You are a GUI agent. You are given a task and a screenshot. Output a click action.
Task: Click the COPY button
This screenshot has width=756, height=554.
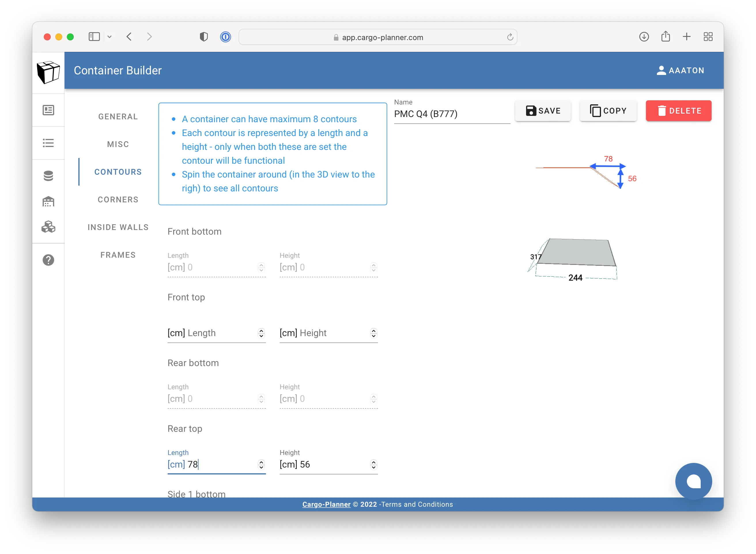[609, 110]
